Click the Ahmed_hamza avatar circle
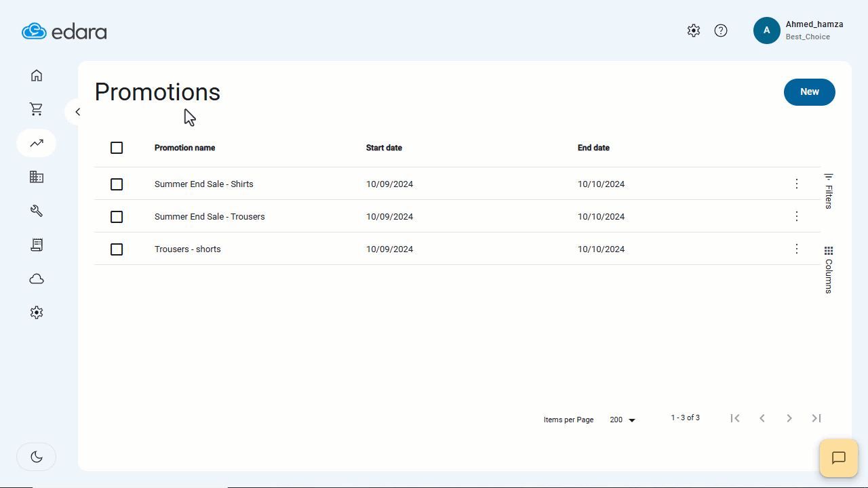 click(767, 30)
